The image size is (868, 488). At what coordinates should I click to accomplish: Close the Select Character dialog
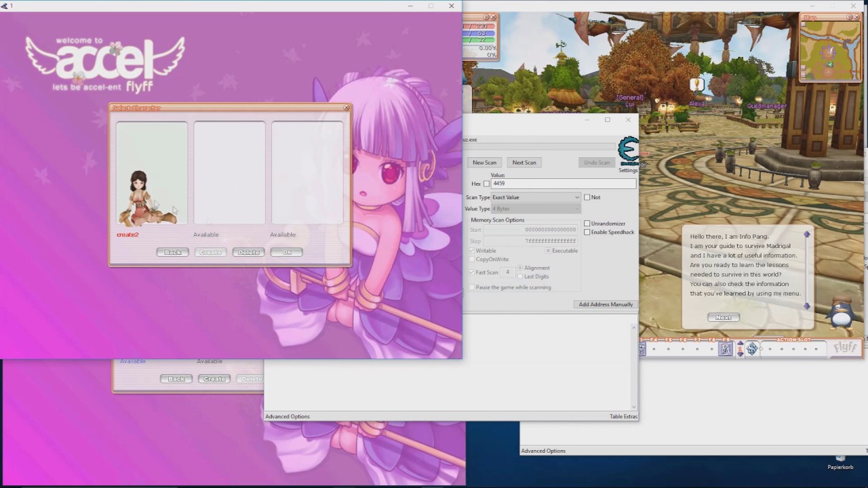(x=347, y=108)
